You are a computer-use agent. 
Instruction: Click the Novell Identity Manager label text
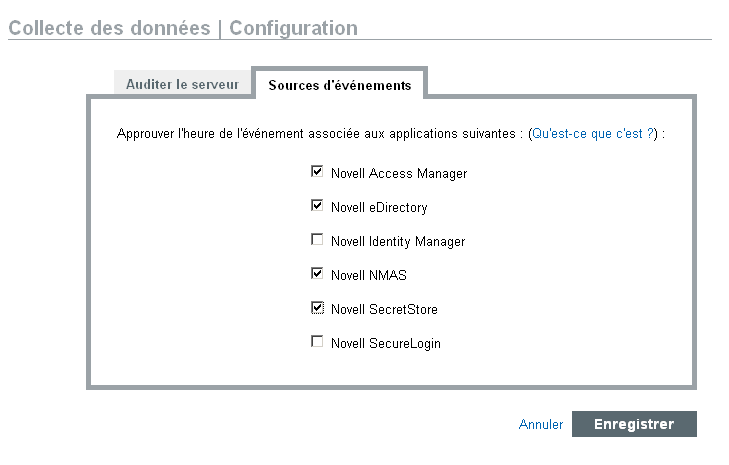397,241
